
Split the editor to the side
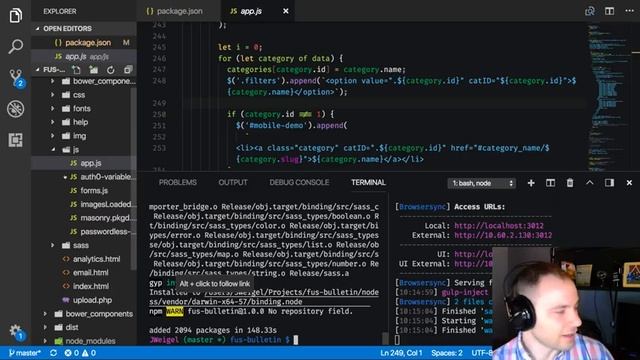tap(609, 11)
